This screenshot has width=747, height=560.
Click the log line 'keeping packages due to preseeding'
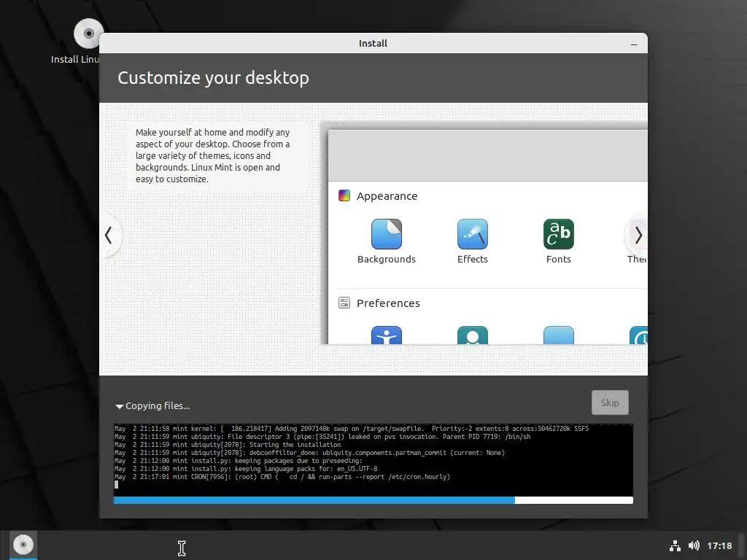tap(239, 461)
